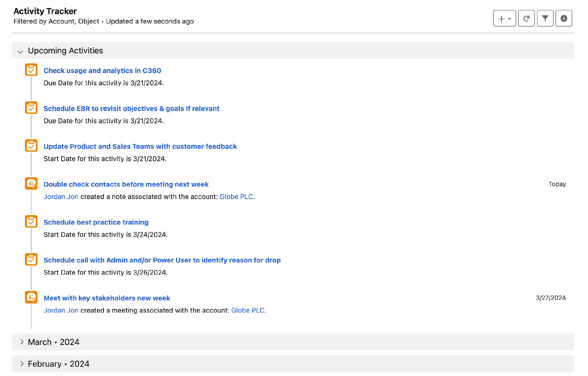Open the plus add-activity dropdown button

coord(504,19)
